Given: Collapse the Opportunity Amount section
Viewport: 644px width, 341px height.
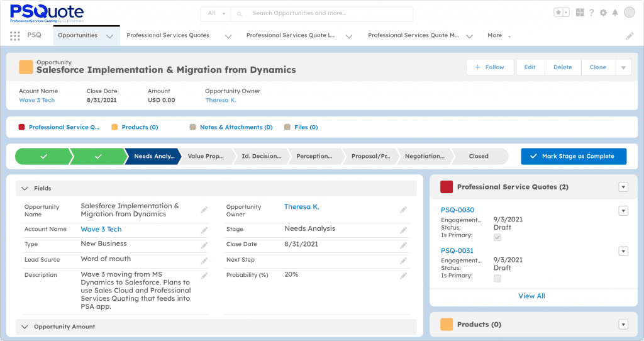Looking at the screenshot, I should (x=25, y=327).
